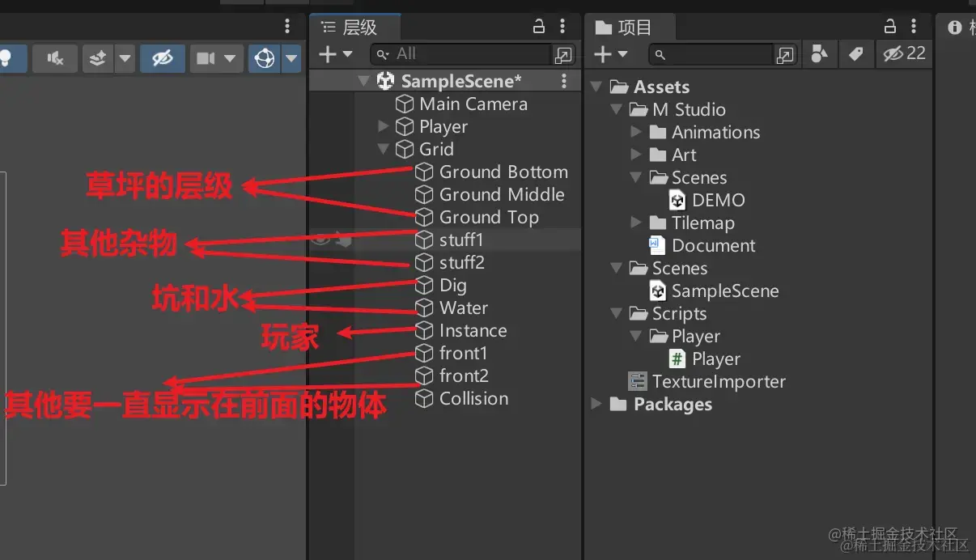This screenshot has height=560, width=976.
Task: Focus the Project search field
Action: pyautogui.click(x=712, y=54)
